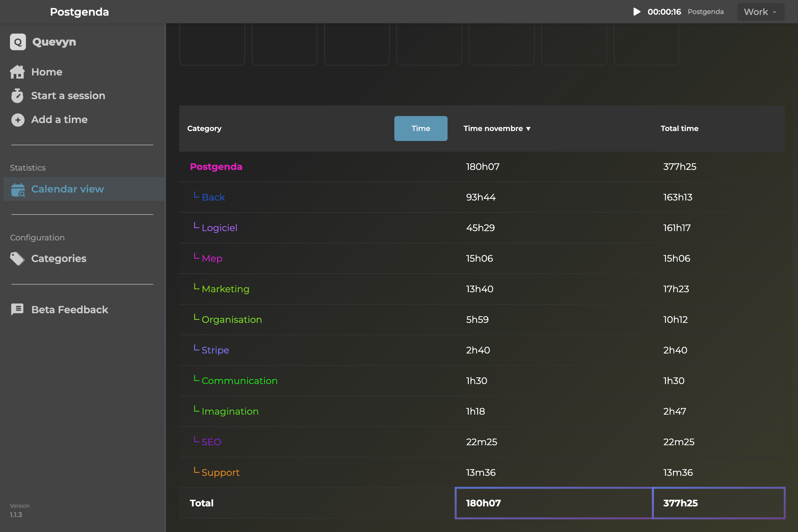Screen dimensions: 798x532
Task: Select the Communication subcategory
Action: click(x=239, y=381)
